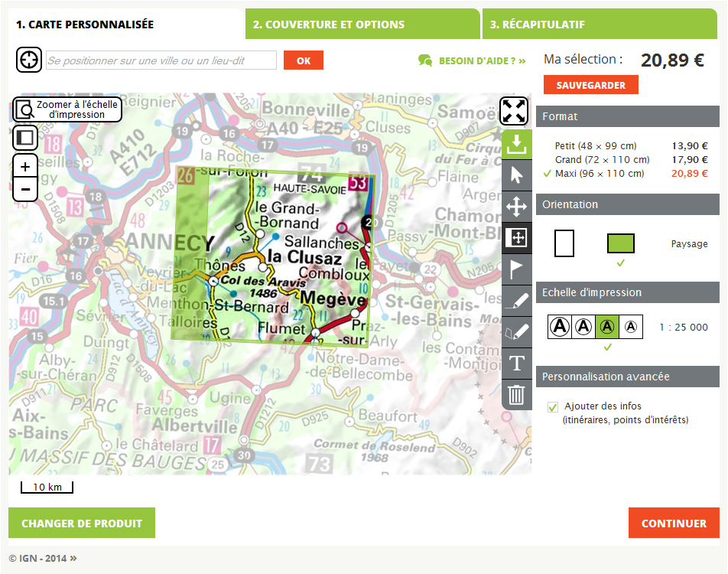Select the smallest print scale A
The image size is (728, 574).
click(x=631, y=327)
